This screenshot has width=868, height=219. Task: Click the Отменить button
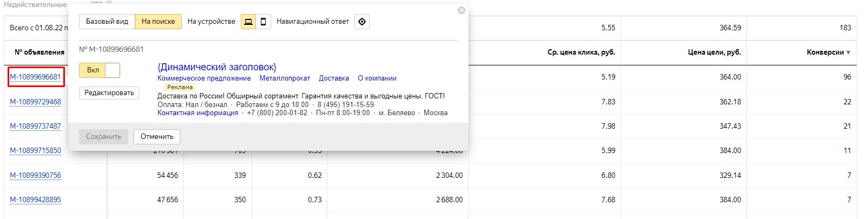tap(157, 137)
